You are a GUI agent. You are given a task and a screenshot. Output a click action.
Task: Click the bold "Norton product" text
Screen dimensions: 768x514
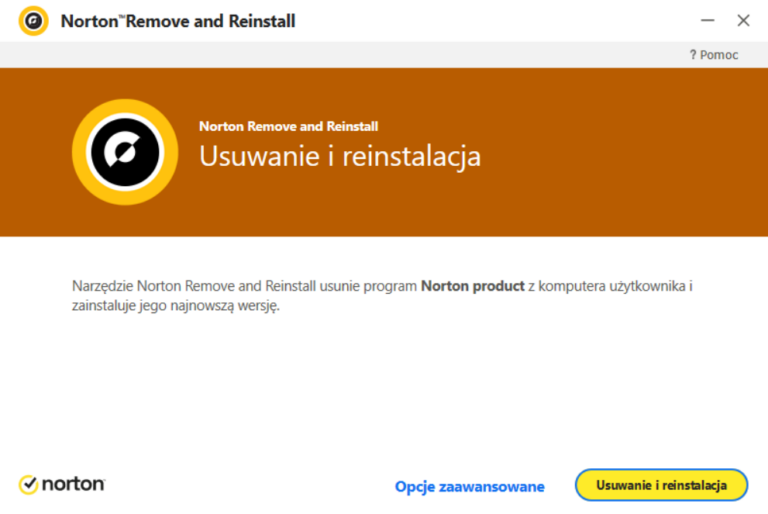(x=473, y=286)
